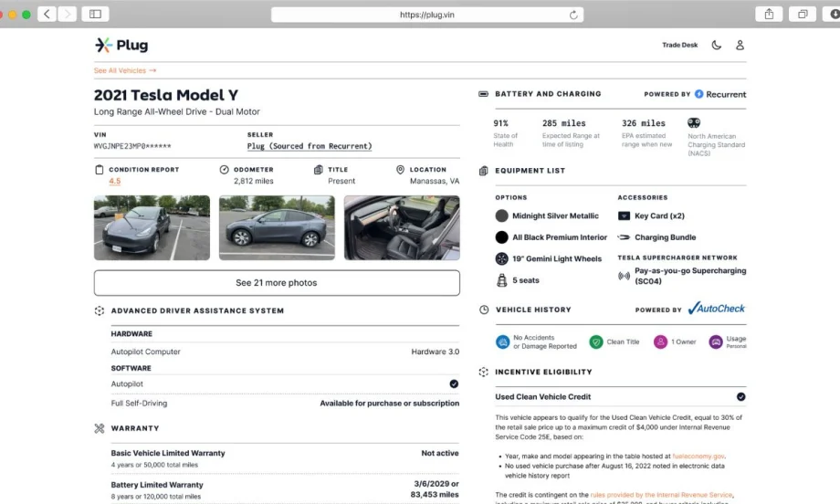
Task: Open Trade Desk in header
Action: (680, 45)
